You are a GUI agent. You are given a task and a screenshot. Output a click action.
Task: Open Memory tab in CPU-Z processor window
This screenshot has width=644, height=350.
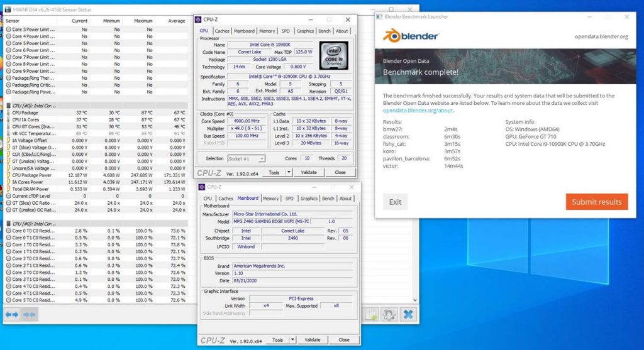coord(267,31)
